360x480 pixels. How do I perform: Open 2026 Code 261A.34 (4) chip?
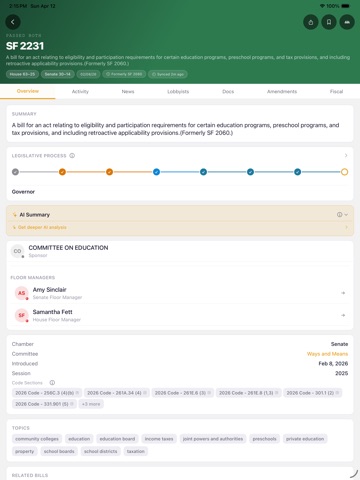pyautogui.click(x=117, y=393)
